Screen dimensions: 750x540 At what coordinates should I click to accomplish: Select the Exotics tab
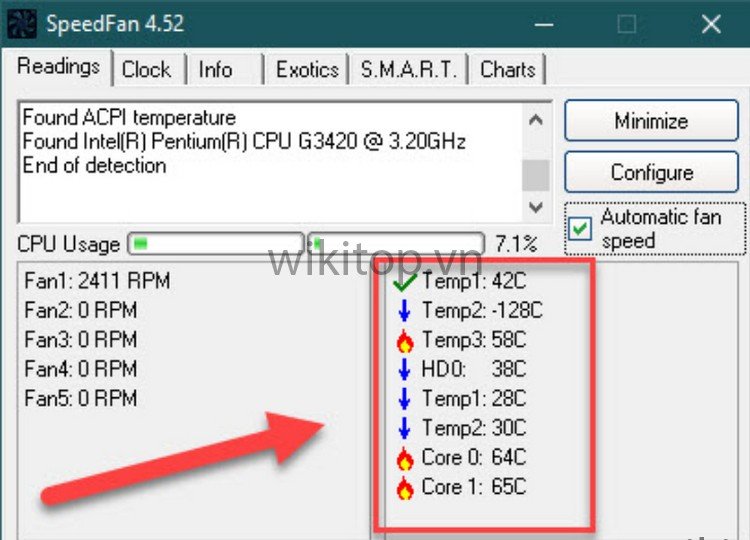coord(307,69)
